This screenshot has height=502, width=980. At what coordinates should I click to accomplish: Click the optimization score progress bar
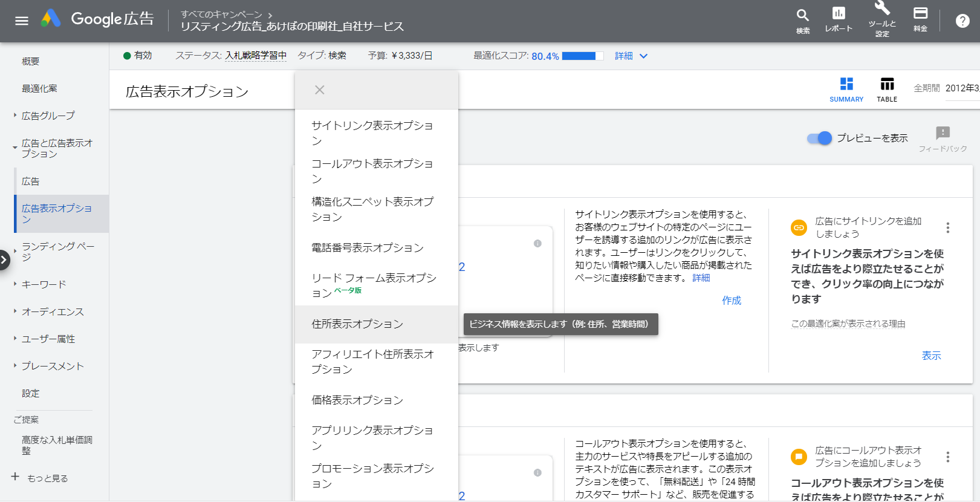point(582,56)
